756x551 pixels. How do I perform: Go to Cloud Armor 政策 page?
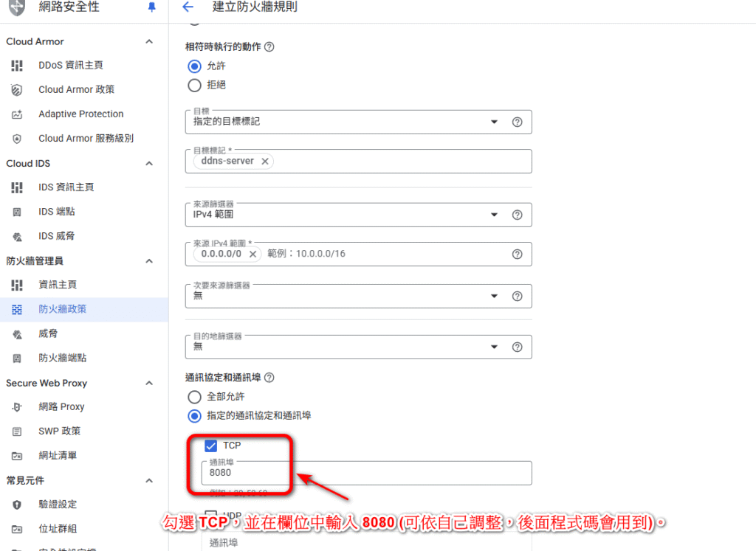(x=76, y=90)
